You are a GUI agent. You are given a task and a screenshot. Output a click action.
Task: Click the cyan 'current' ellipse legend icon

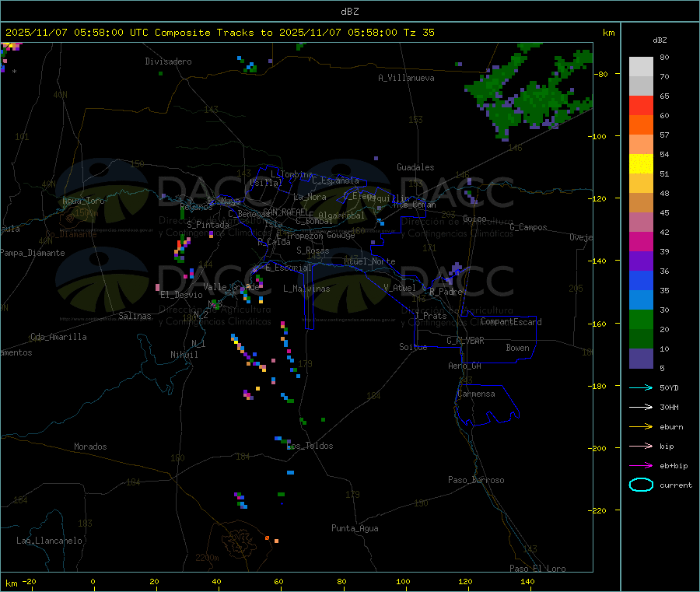coord(641,485)
